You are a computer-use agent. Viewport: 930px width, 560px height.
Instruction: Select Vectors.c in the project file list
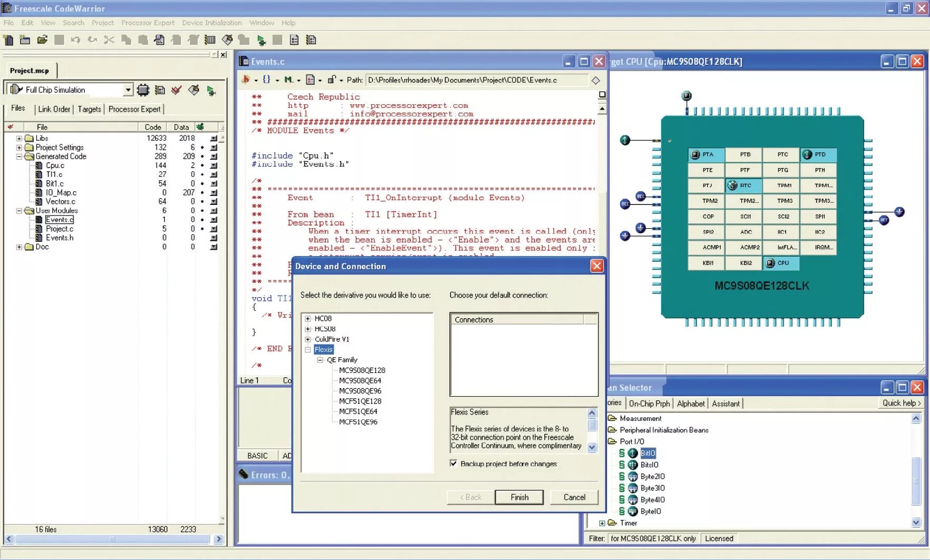pyautogui.click(x=60, y=202)
